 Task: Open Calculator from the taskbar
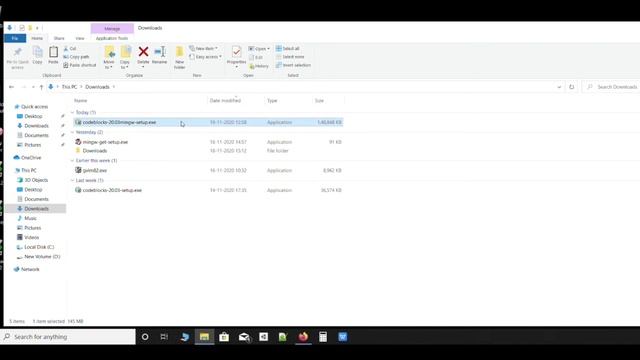(x=323, y=337)
